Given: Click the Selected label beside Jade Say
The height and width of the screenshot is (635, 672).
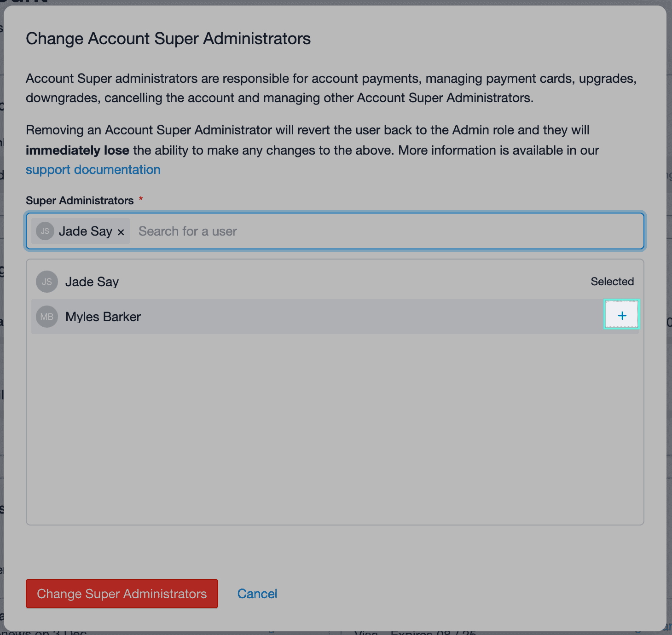Looking at the screenshot, I should click(x=612, y=282).
